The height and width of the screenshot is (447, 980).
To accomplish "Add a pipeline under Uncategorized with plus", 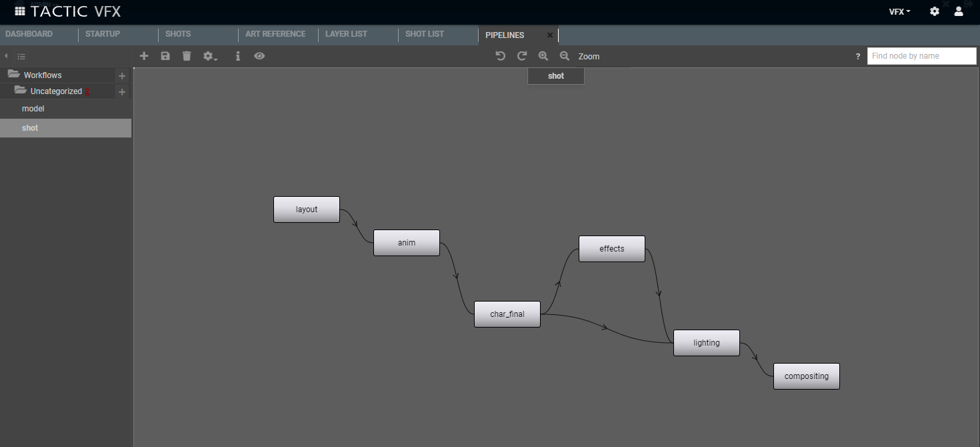I will [122, 91].
